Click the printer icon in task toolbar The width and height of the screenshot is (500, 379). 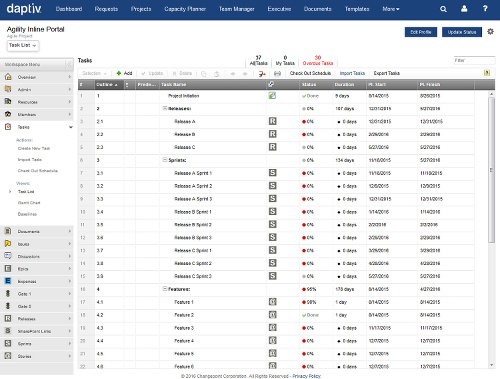click(x=277, y=73)
